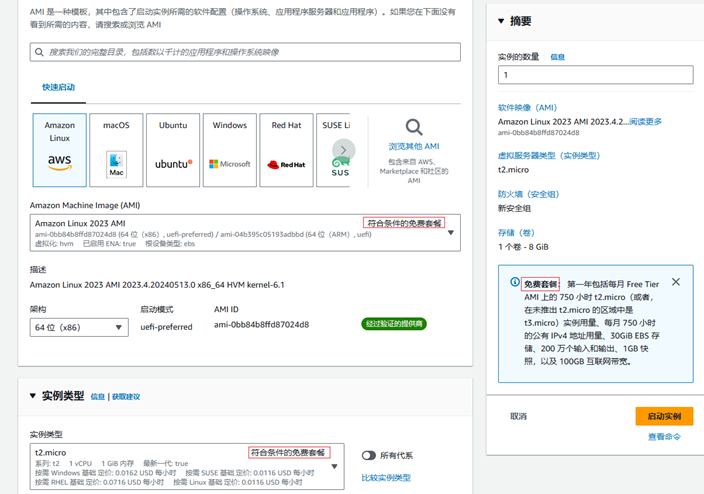Click the AMI catalog search field
Image resolution: width=704 pixels, height=494 pixels.
click(245, 52)
